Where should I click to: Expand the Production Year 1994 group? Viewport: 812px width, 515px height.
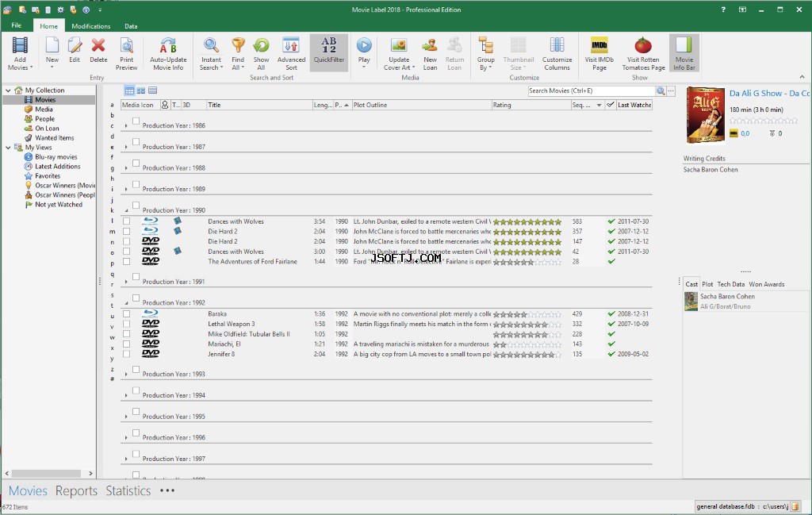126,396
